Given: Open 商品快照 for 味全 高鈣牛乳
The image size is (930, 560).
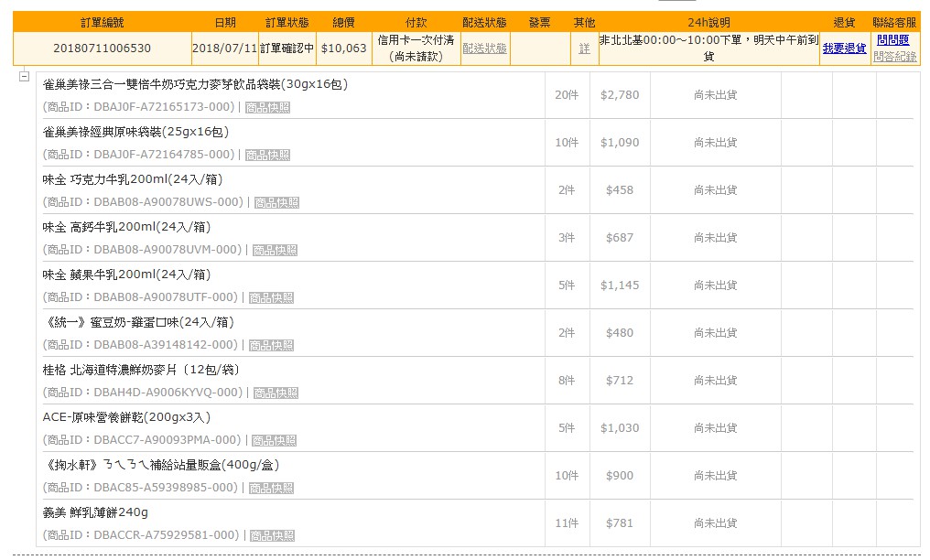Looking at the screenshot, I should [275, 250].
